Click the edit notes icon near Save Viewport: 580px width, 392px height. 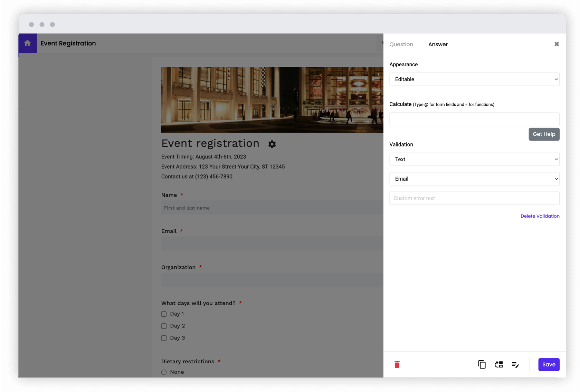coord(515,364)
